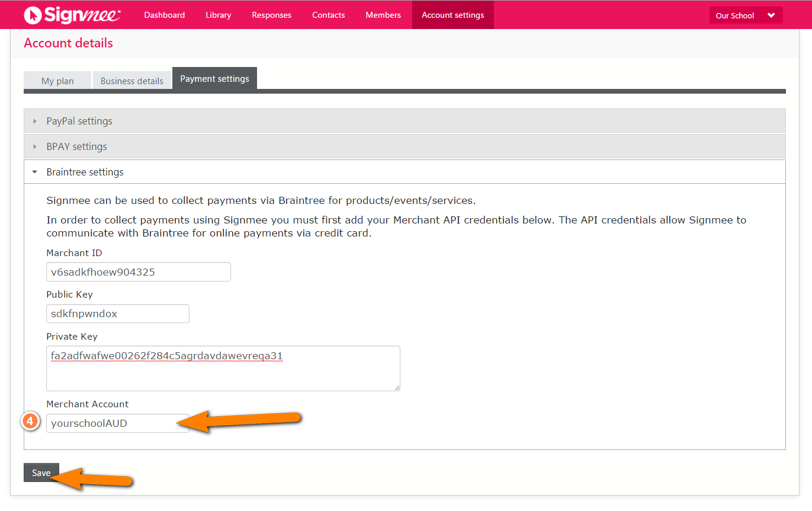Go to the Library page
812x511 pixels.
point(219,15)
